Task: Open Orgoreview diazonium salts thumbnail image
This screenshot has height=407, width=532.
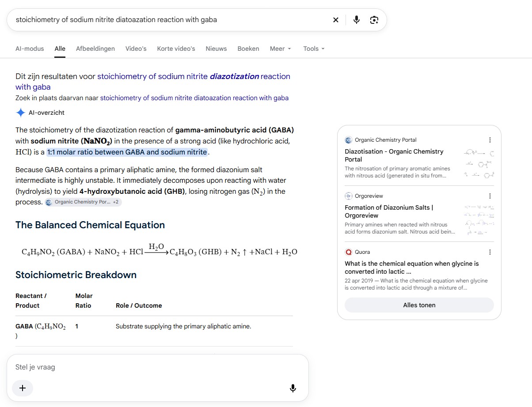Action: 479,220
